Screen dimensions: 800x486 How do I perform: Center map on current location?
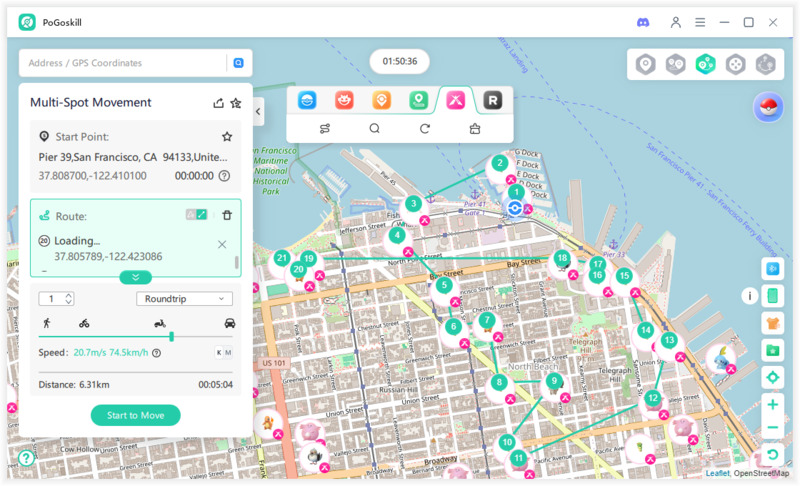772,377
